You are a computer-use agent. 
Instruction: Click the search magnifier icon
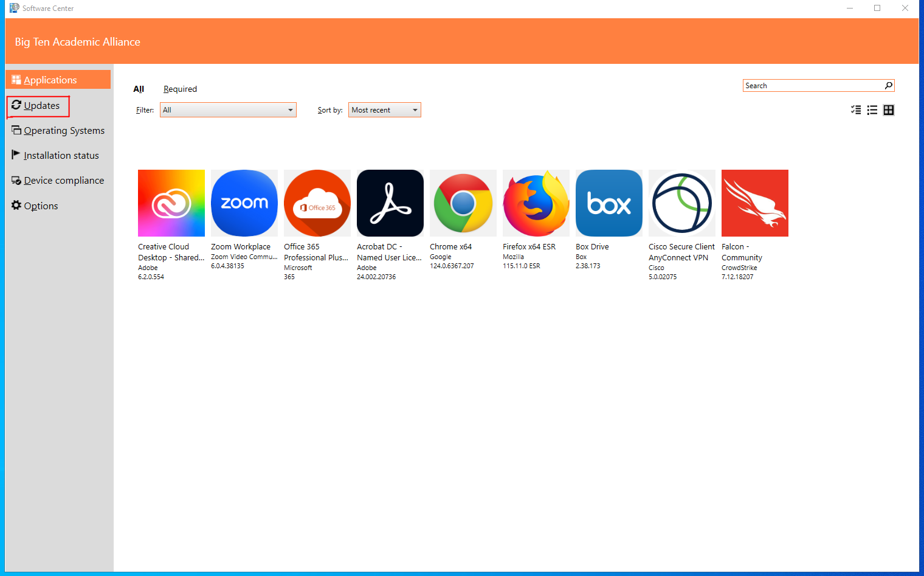click(x=889, y=86)
